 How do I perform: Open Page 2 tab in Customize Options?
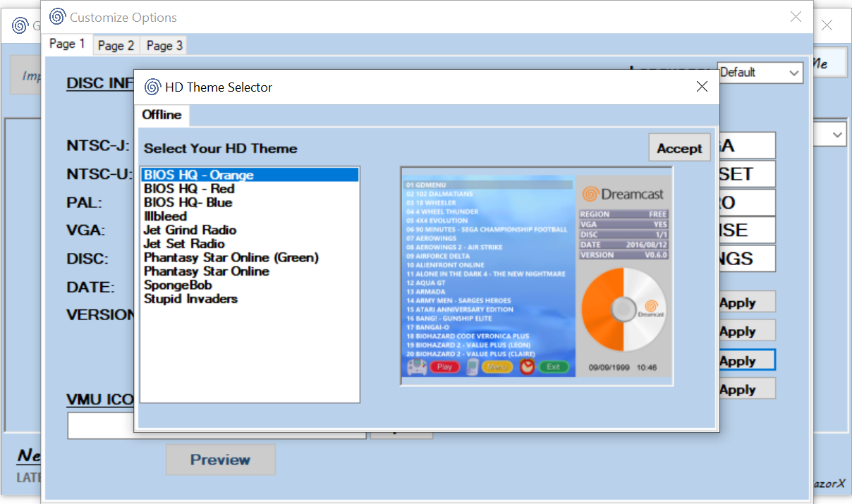116,46
